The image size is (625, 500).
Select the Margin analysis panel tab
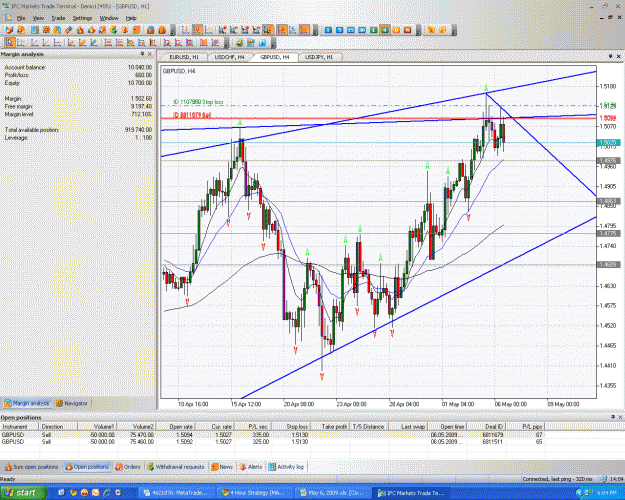tap(27, 403)
